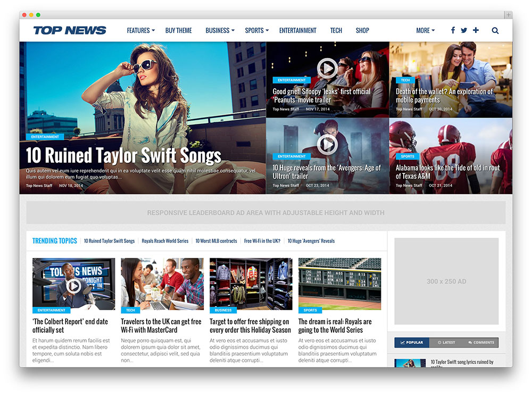Switch to the LATEST tab

[x=446, y=342]
